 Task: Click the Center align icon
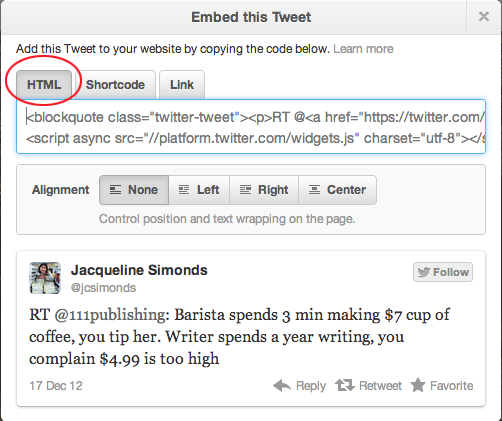(314, 190)
